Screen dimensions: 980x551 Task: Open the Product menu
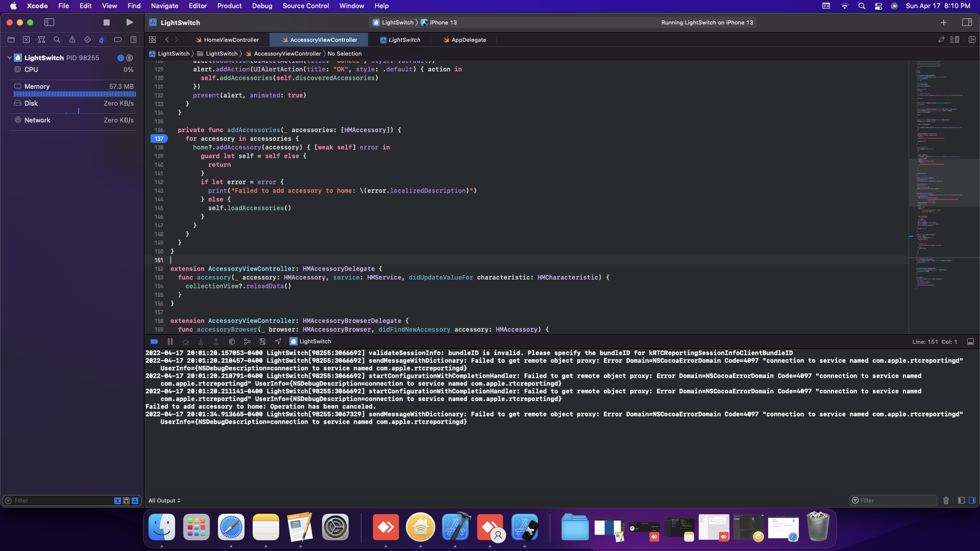(229, 6)
